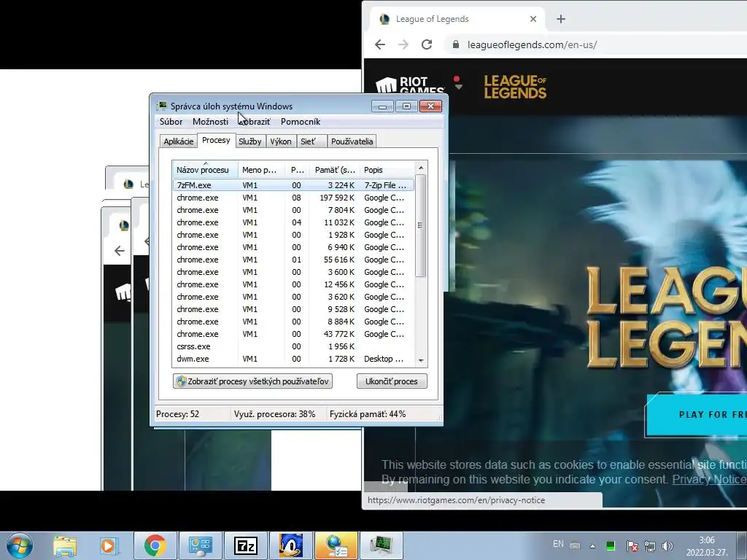Click the Action Center flag tray icon
The height and width of the screenshot is (560, 747).
(632, 546)
